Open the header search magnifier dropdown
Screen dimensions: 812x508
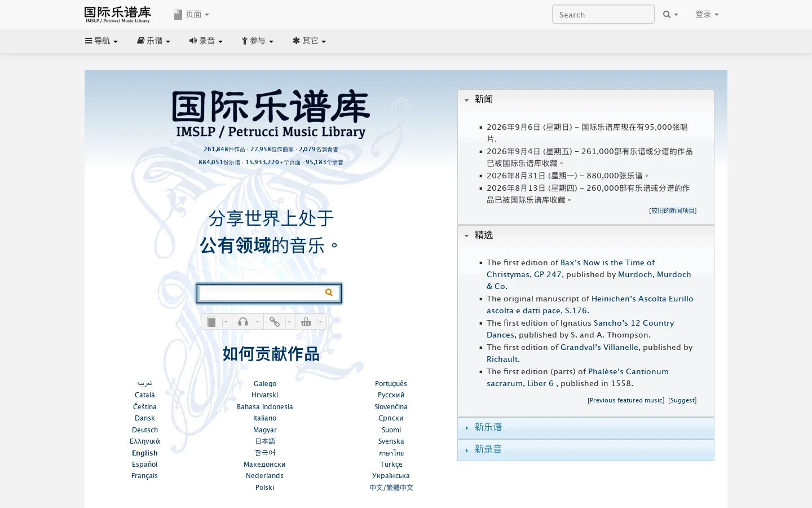coord(670,15)
